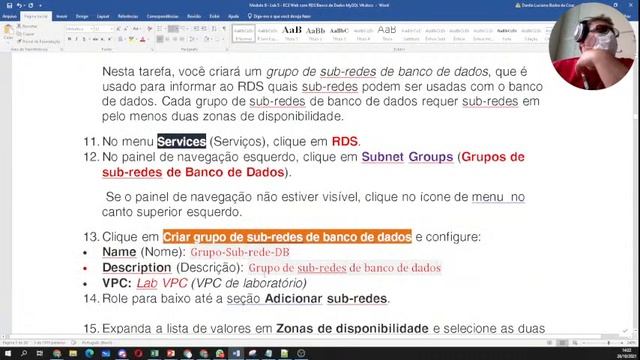The height and width of the screenshot is (360, 640).
Task: Open the Arquivo menu
Action: pos(9,16)
